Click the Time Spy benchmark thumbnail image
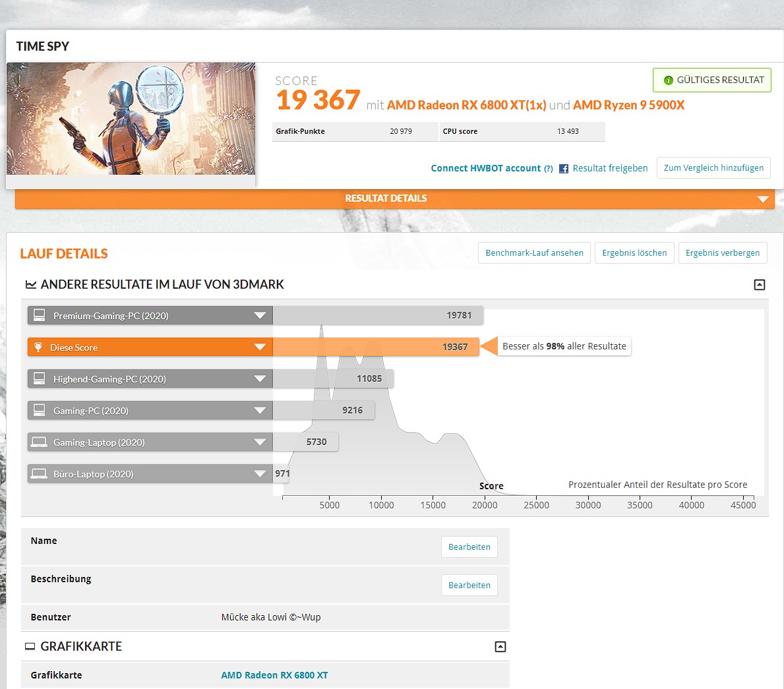The image size is (784, 689). click(131, 119)
